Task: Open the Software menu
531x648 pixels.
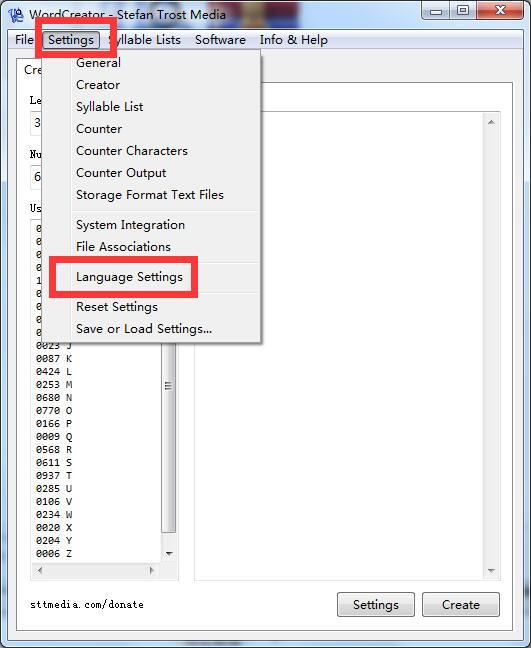Action: 220,40
